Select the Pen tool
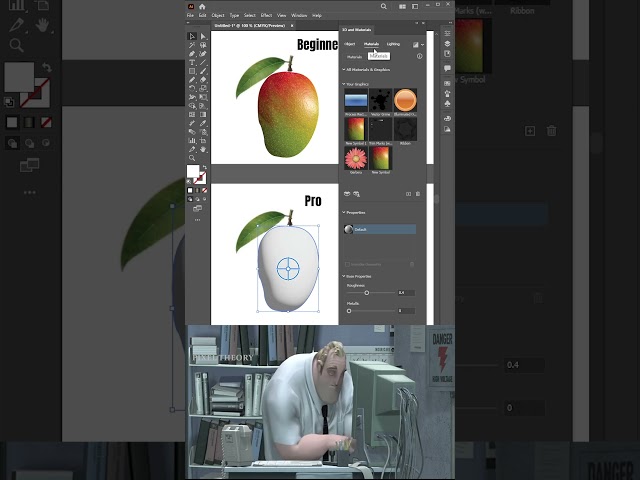640x480 pixels. point(192,54)
